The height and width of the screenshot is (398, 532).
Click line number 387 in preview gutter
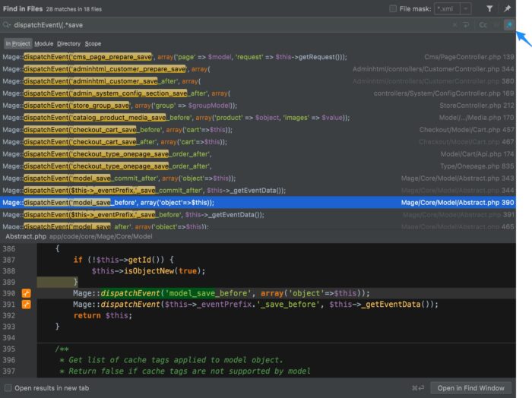pyautogui.click(x=9, y=260)
